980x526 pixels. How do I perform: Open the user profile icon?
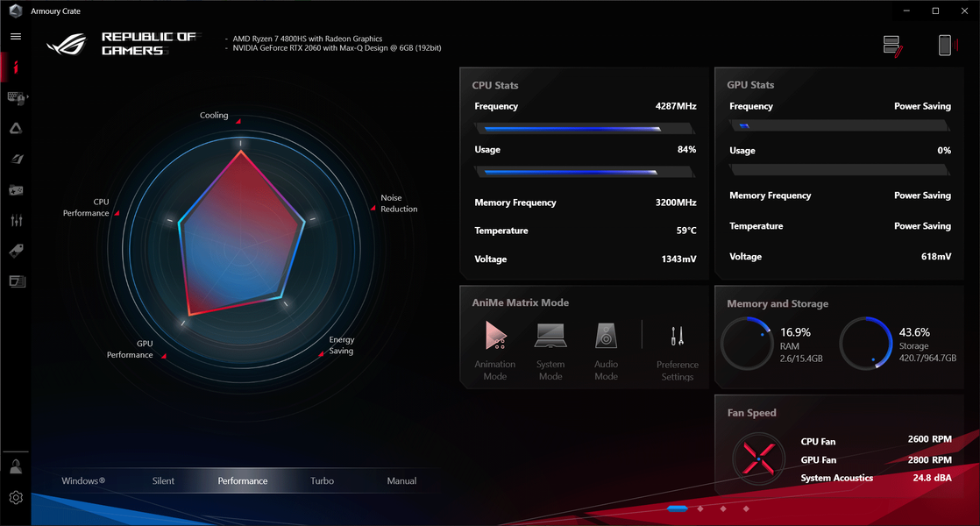click(x=17, y=466)
